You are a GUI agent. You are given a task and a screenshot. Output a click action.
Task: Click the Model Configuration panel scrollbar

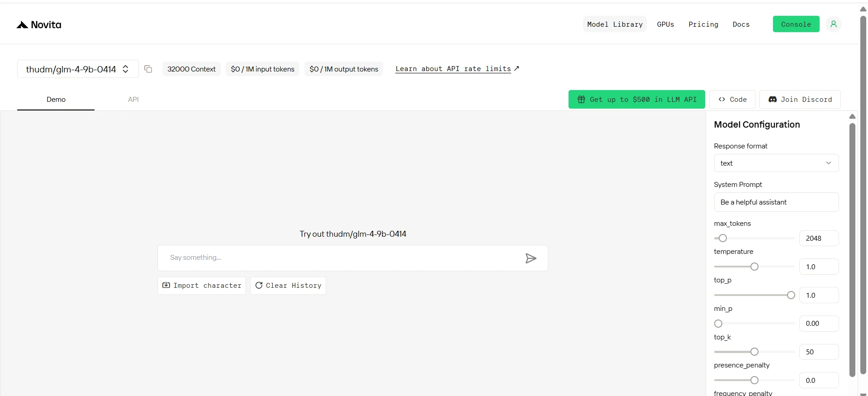(x=852, y=250)
